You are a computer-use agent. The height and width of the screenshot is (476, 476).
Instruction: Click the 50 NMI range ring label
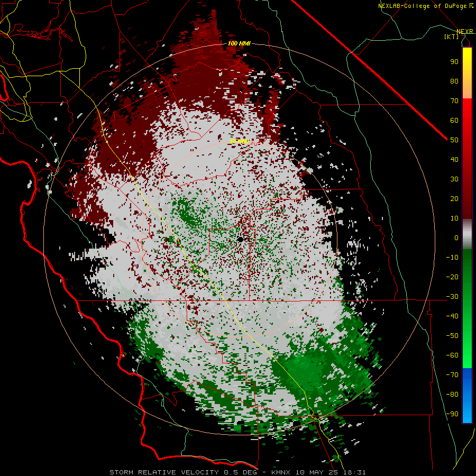click(x=239, y=141)
